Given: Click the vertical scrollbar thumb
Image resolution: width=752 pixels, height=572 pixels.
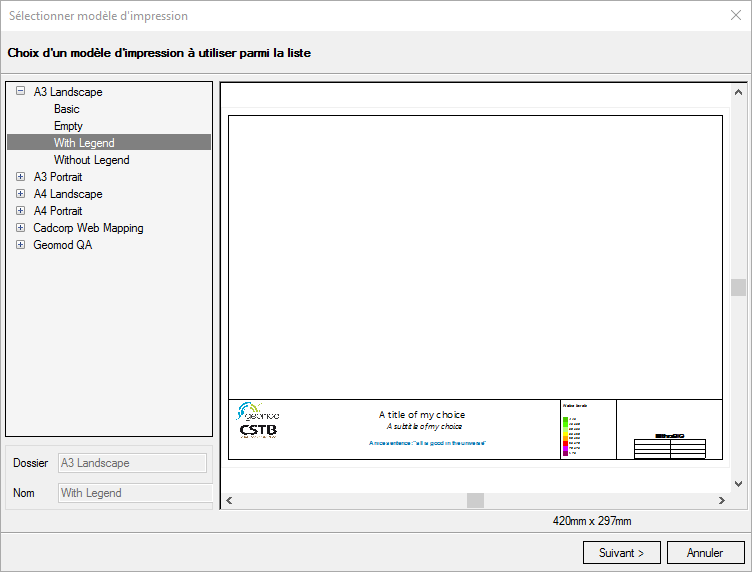Looking at the screenshot, I should [x=739, y=288].
